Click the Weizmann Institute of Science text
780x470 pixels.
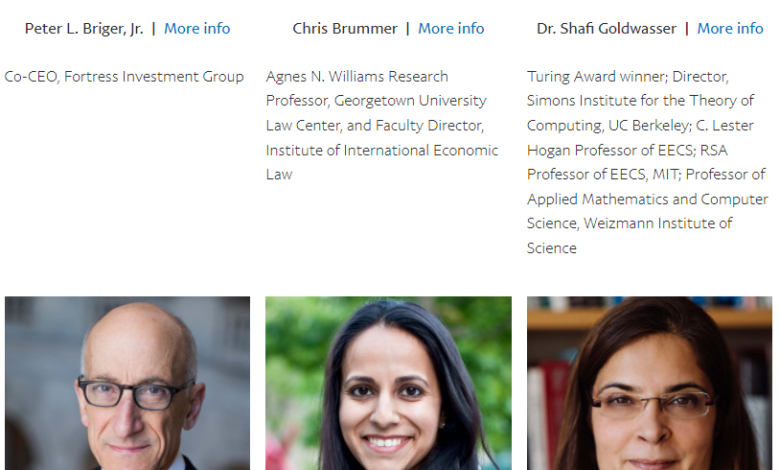click(x=630, y=223)
